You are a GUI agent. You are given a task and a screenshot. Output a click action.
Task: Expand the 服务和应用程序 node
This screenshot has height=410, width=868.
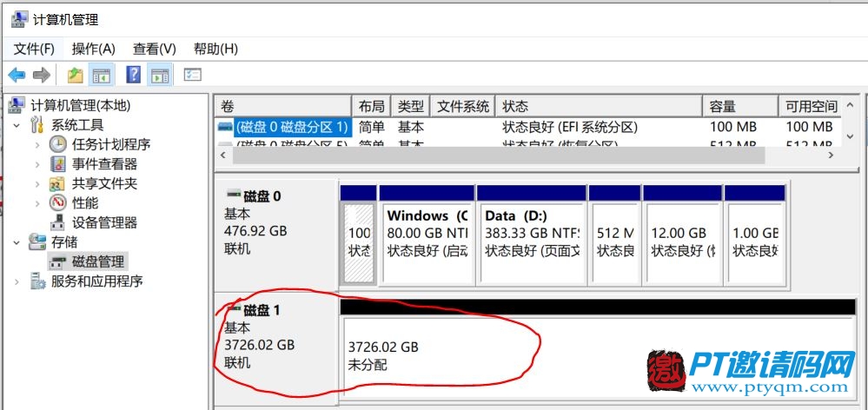coord(17,281)
